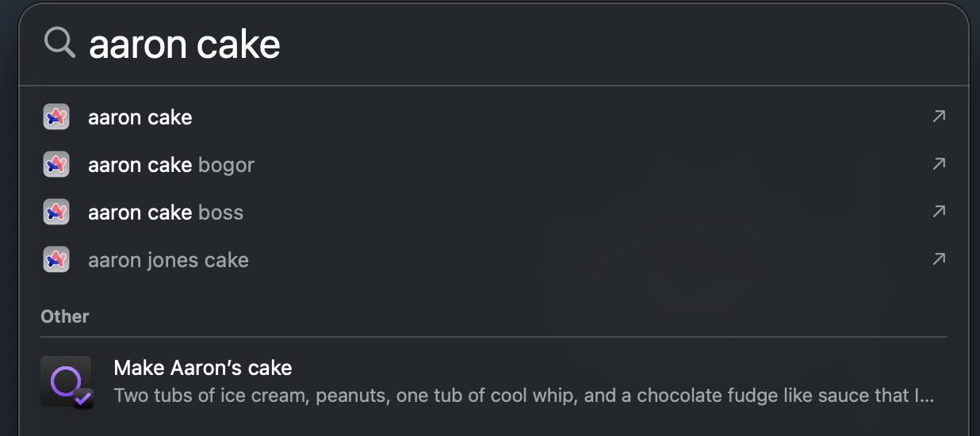
Task: Click the magnifying glass search icon
Action: pyautogui.click(x=59, y=43)
